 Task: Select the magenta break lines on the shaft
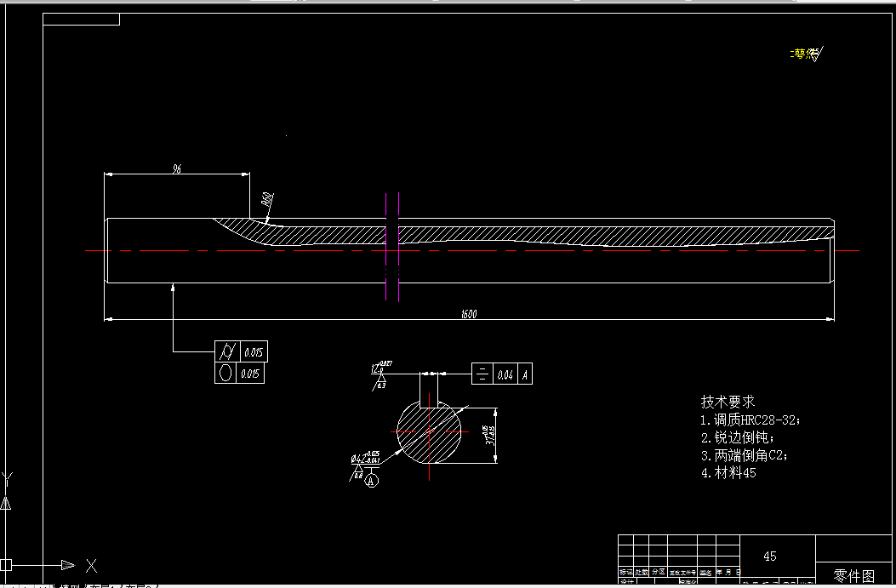[x=392, y=247]
